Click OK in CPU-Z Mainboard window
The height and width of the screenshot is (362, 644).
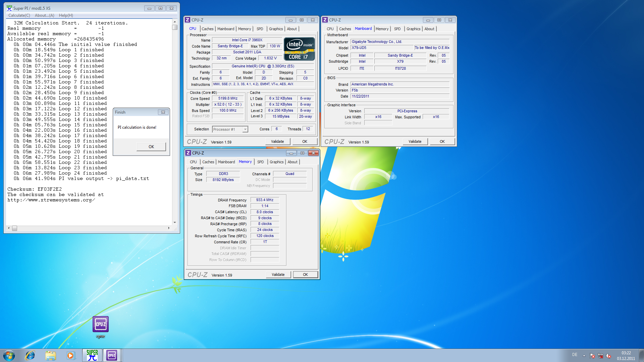click(x=442, y=141)
